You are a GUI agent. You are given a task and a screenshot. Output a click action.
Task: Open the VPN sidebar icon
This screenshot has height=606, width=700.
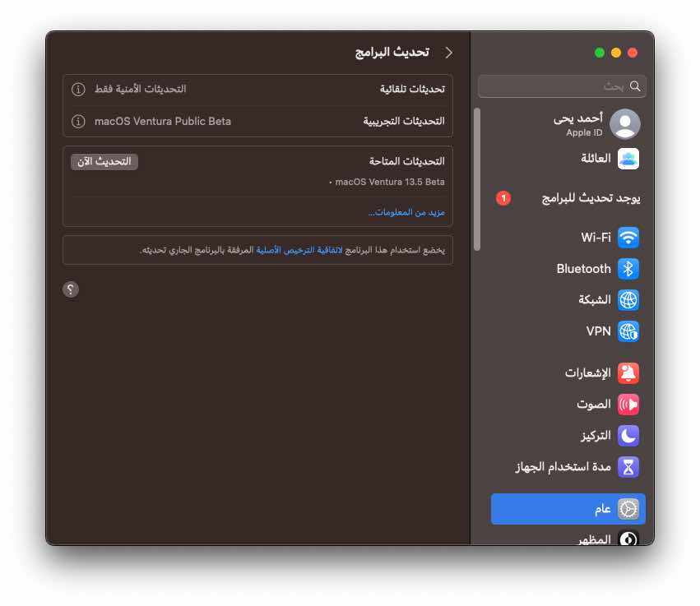[x=628, y=331]
